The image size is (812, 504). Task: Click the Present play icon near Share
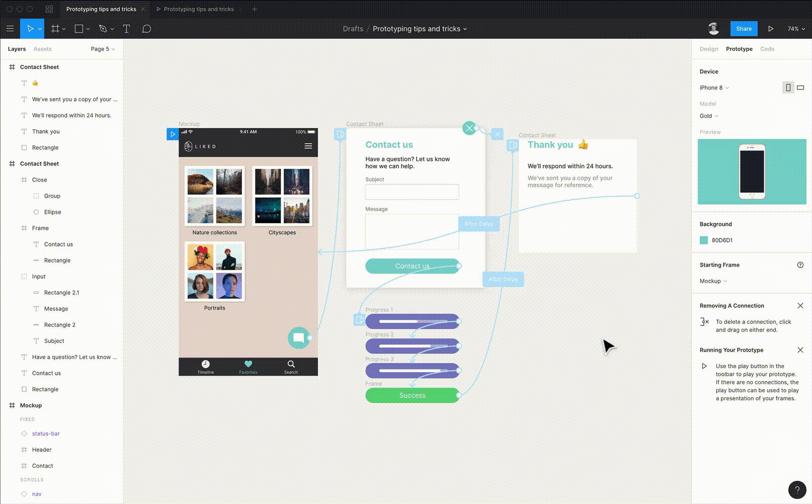(771, 29)
